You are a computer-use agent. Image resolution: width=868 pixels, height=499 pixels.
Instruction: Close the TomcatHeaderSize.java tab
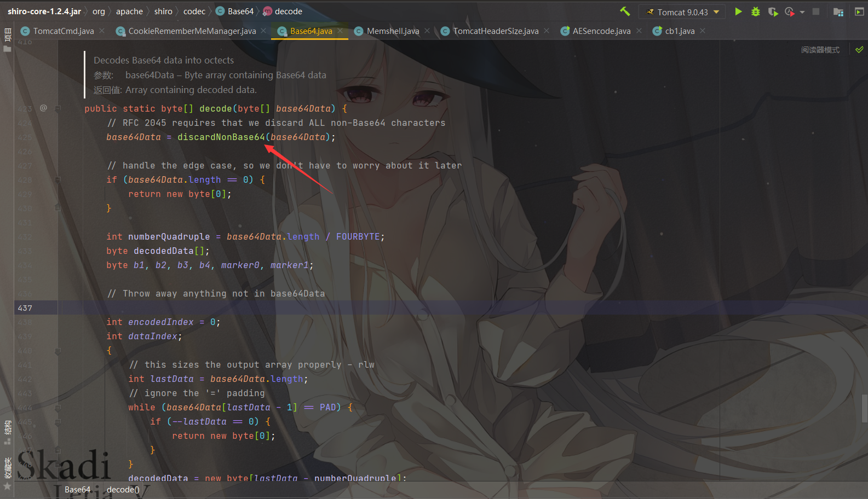pos(547,31)
